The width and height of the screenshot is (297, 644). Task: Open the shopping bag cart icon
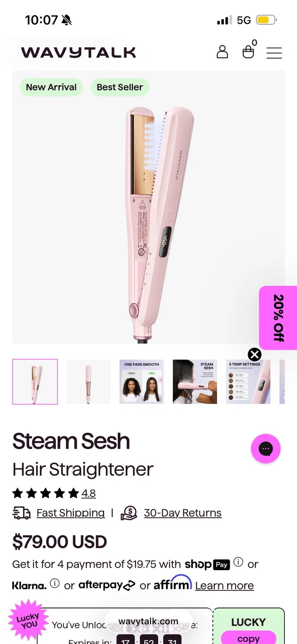(x=249, y=51)
